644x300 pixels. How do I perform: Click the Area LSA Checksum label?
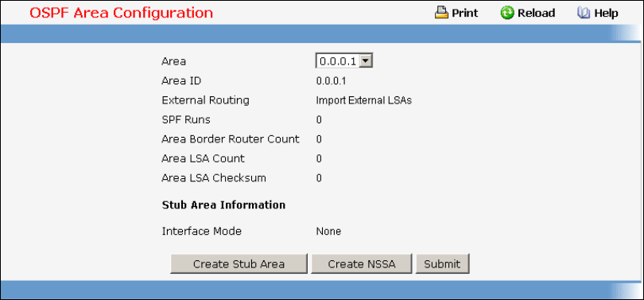(214, 178)
